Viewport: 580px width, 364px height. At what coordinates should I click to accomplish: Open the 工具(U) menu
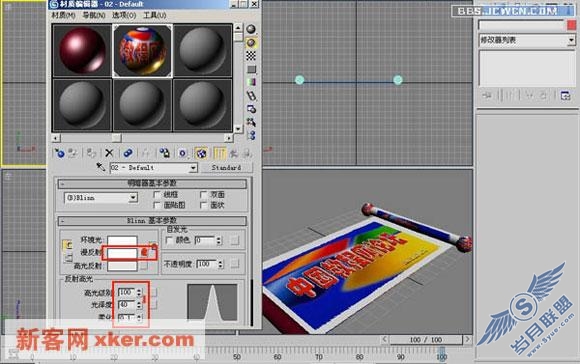click(155, 15)
